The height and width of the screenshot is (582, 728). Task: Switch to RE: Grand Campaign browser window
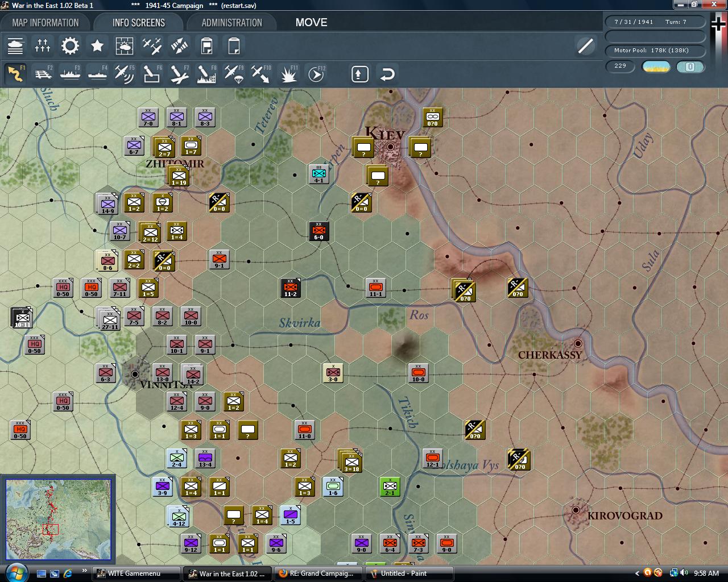pyautogui.click(x=318, y=573)
